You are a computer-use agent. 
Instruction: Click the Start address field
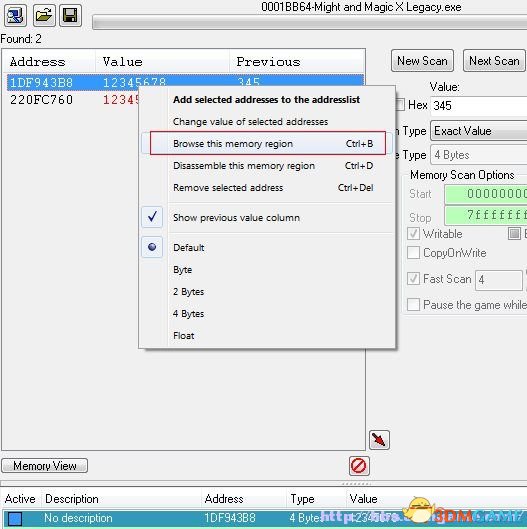pyautogui.click(x=486, y=194)
